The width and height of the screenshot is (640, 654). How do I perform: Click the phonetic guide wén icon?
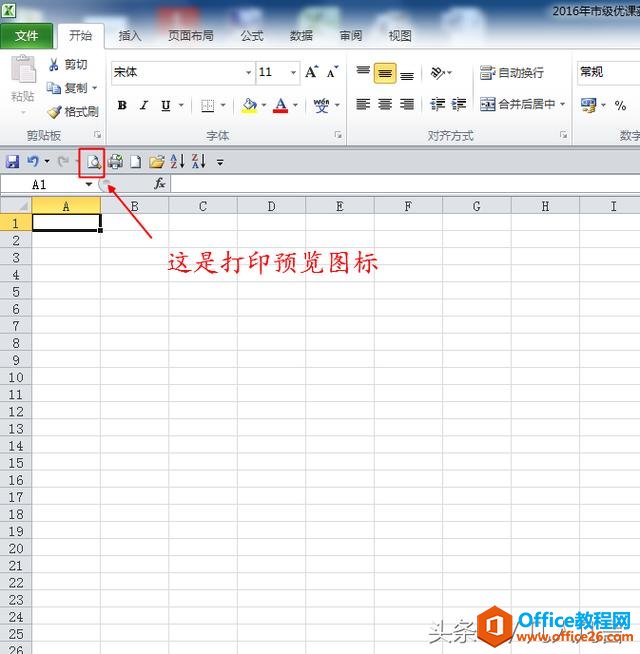tap(321, 106)
